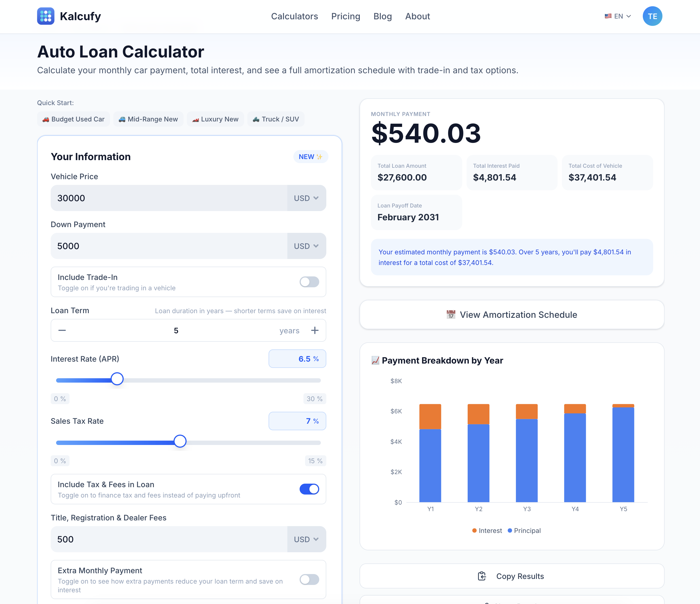Click the clipboard icon on Copy Results
This screenshot has width=700, height=604.
click(x=482, y=576)
